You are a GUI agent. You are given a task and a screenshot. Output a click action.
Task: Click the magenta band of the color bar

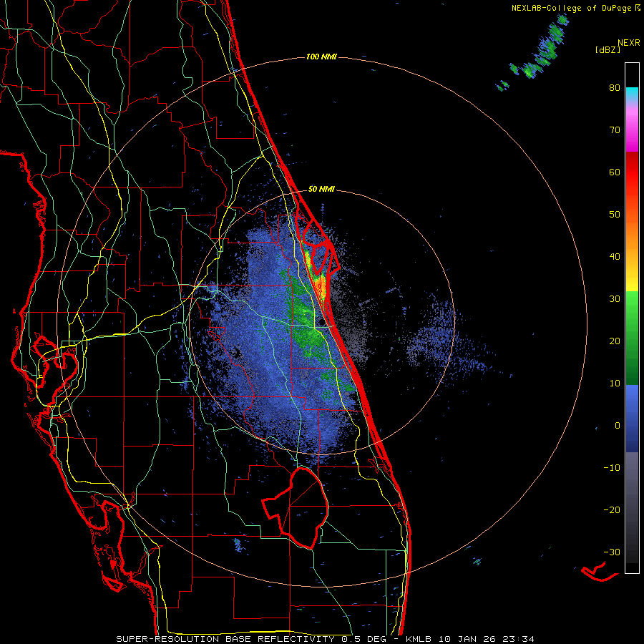[x=632, y=132]
